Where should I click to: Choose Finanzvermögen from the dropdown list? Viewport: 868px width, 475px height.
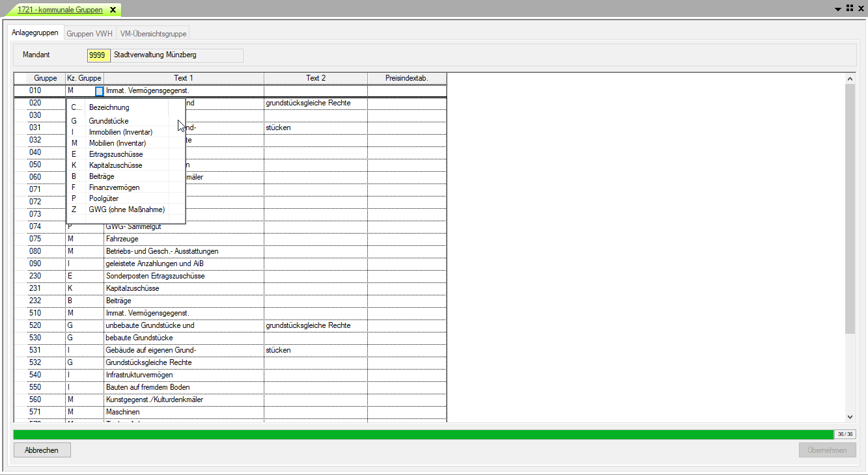tap(114, 187)
